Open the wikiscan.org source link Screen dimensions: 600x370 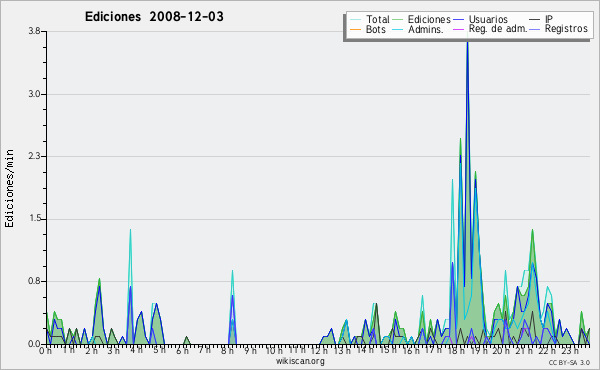(x=300, y=361)
